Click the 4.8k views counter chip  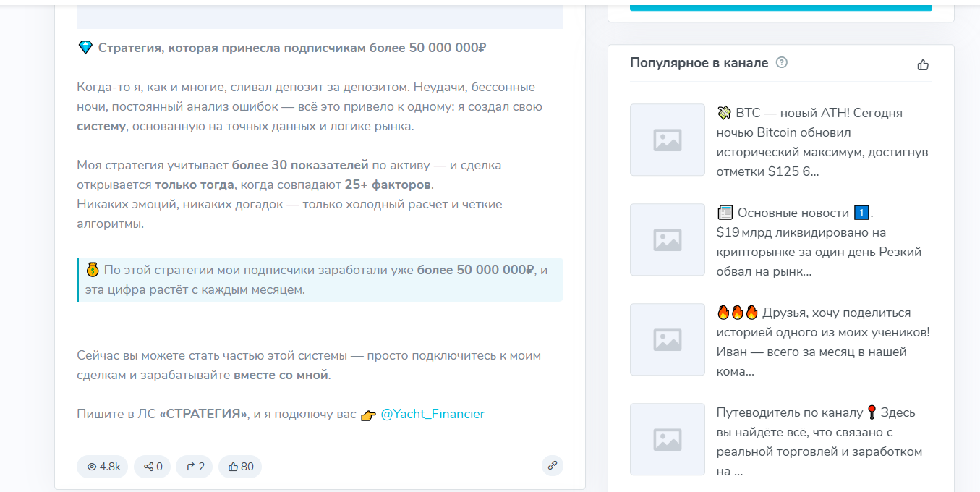tap(102, 467)
